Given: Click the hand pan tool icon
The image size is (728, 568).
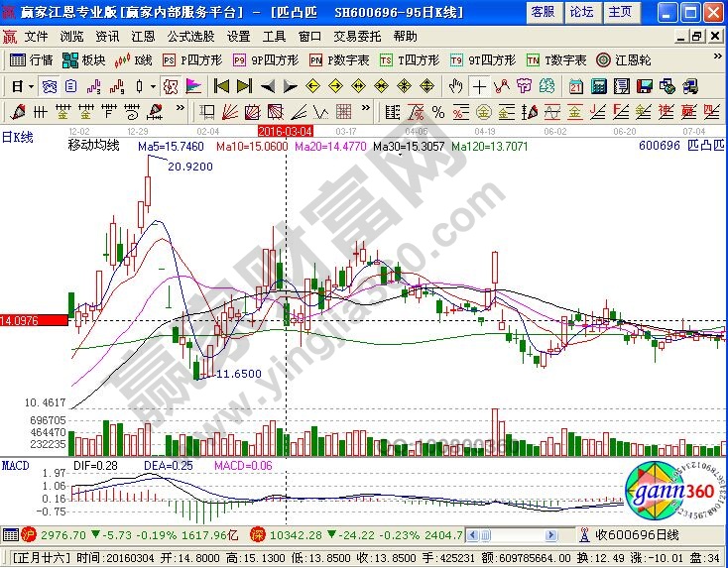Looking at the screenshot, I should point(455,85).
